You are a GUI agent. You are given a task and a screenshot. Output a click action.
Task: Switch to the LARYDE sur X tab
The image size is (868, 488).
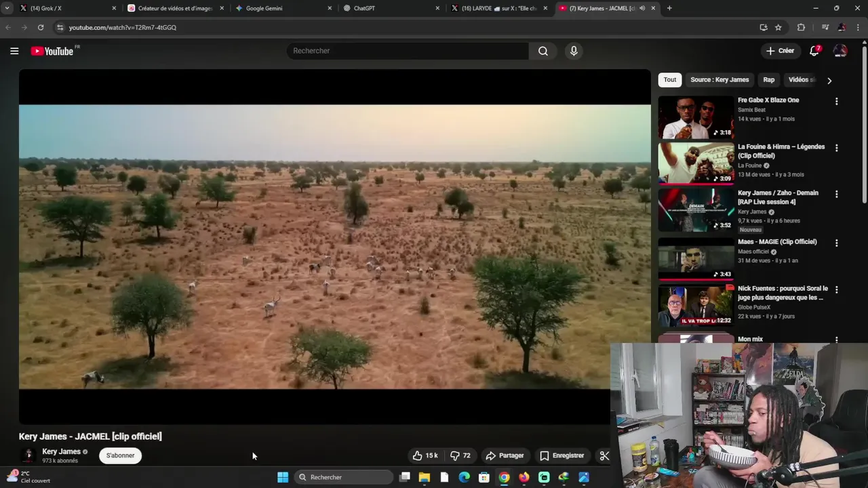500,8
